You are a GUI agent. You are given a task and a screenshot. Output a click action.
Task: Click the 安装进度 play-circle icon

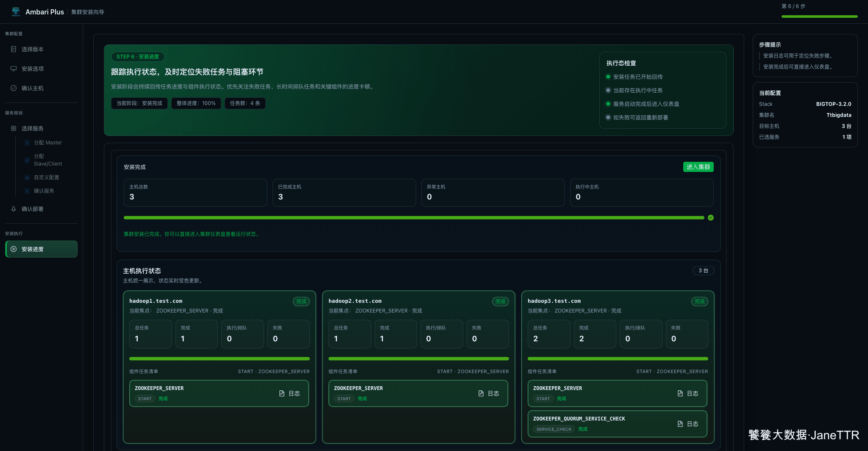click(14, 249)
